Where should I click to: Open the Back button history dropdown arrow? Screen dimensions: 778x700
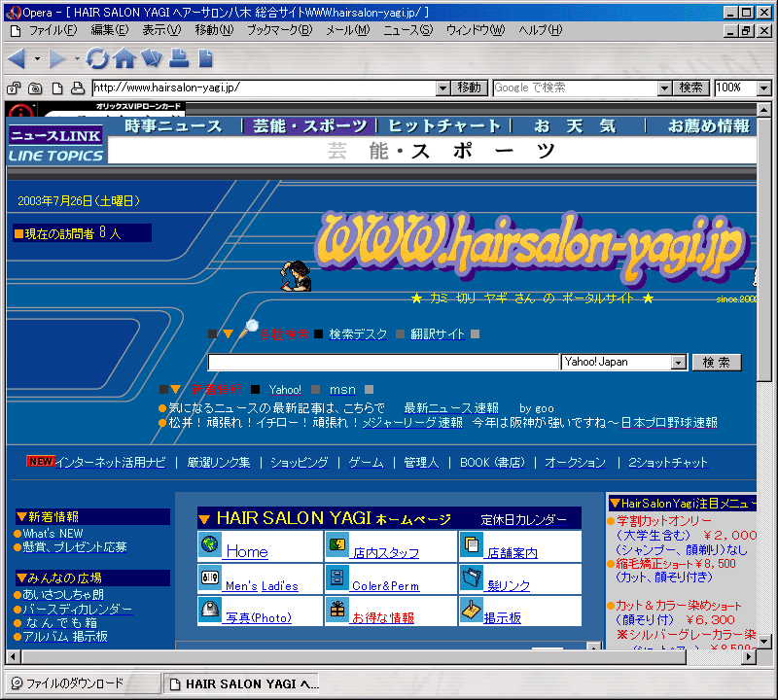37,59
